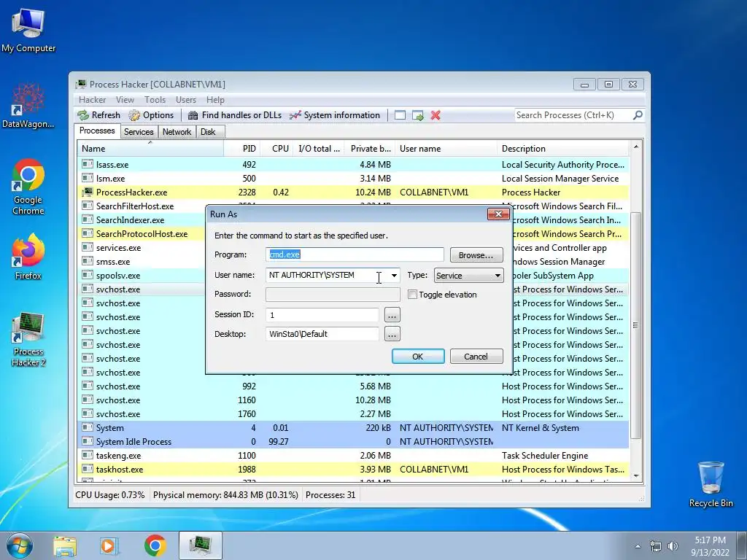
Task: Select the SearchIndexer.exe process
Action: tap(130, 220)
